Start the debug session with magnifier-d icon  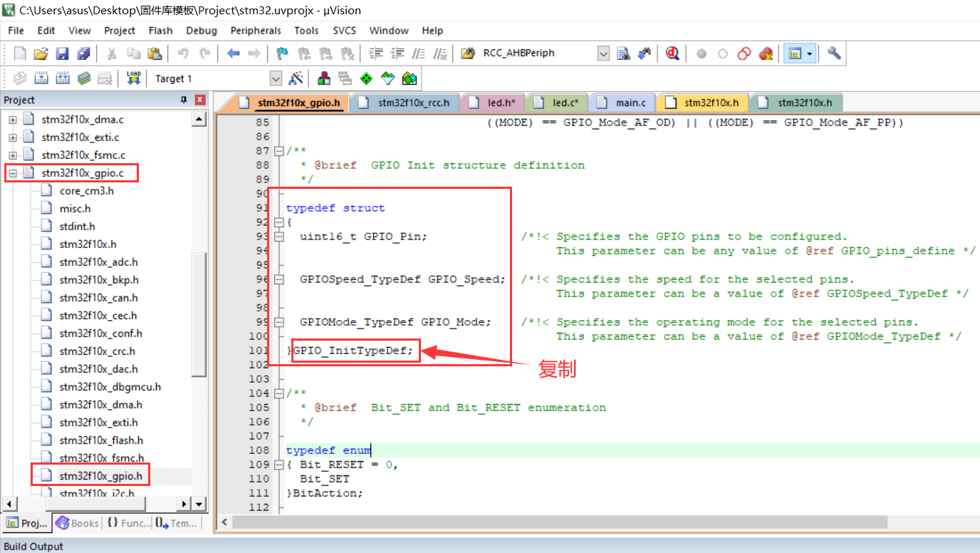(x=672, y=53)
